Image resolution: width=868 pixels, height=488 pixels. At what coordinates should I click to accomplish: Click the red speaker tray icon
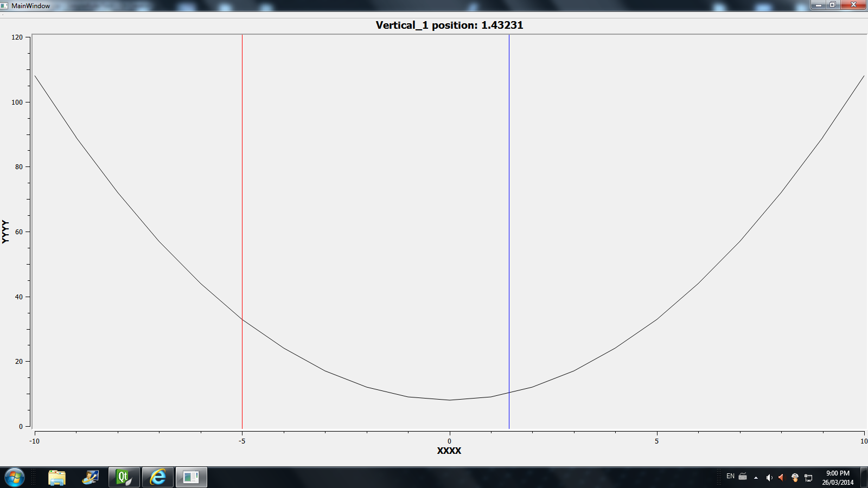pos(781,478)
